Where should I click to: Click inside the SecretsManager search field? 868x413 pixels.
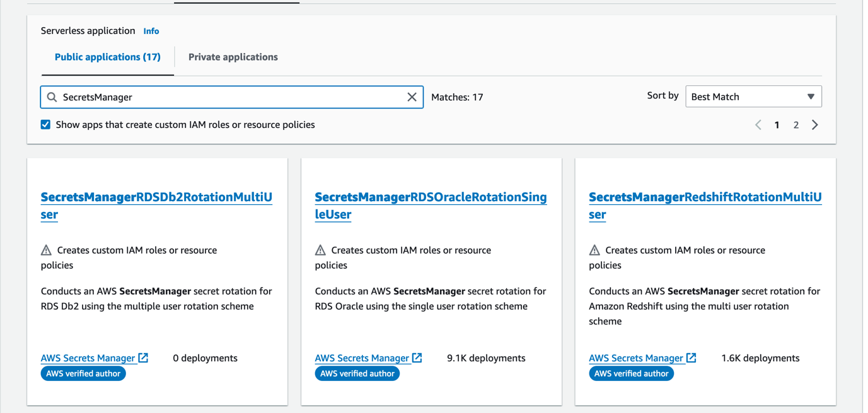pos(232,97)
